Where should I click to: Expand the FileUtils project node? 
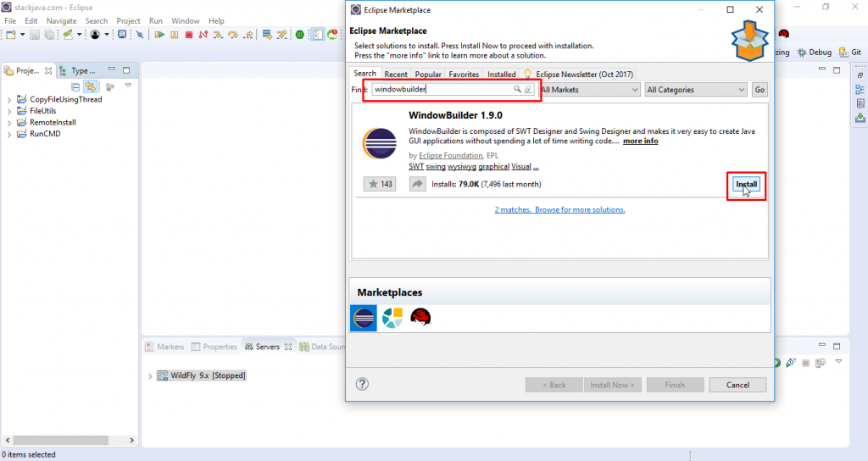8,111
